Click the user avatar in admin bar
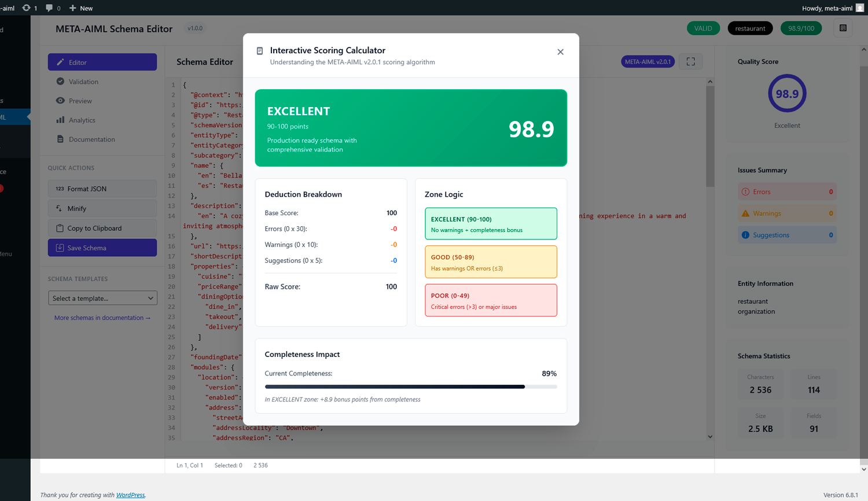Screen dimensions: 868x501 pyautogui.click(x=860, y=8)
